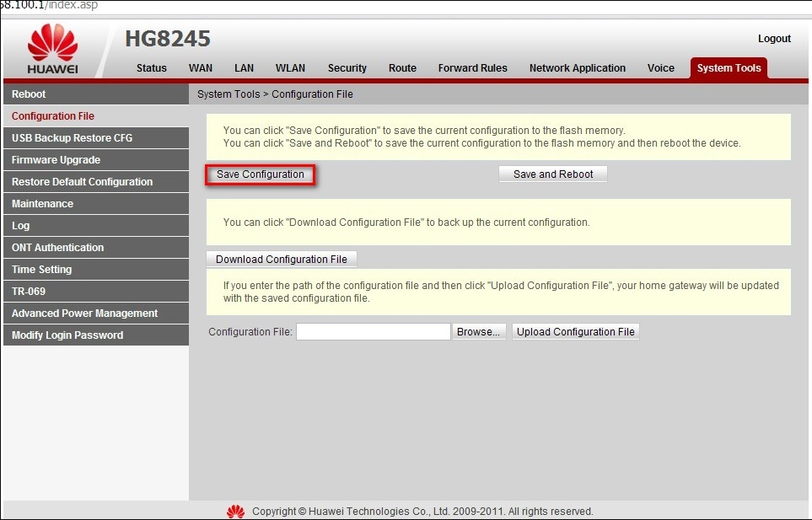Open Reboot in the sidebar

pyautogui.click(x=30, y=94)
